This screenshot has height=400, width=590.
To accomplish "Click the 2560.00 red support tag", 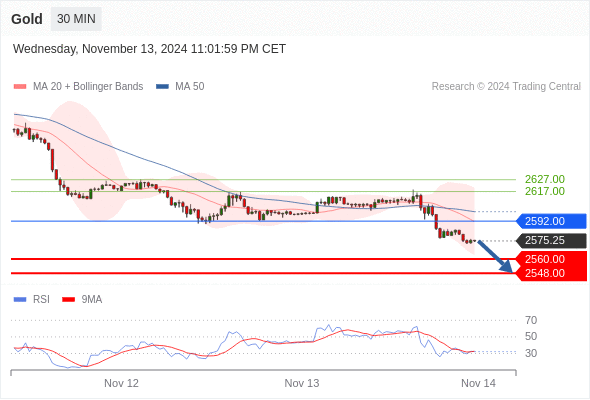I will coord(551,259).
